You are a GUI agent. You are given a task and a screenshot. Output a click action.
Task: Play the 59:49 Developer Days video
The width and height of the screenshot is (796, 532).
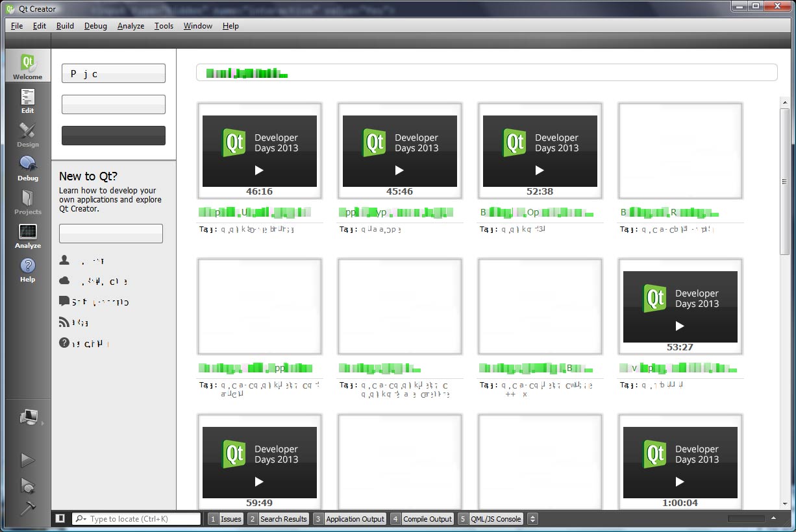point(260,463)
